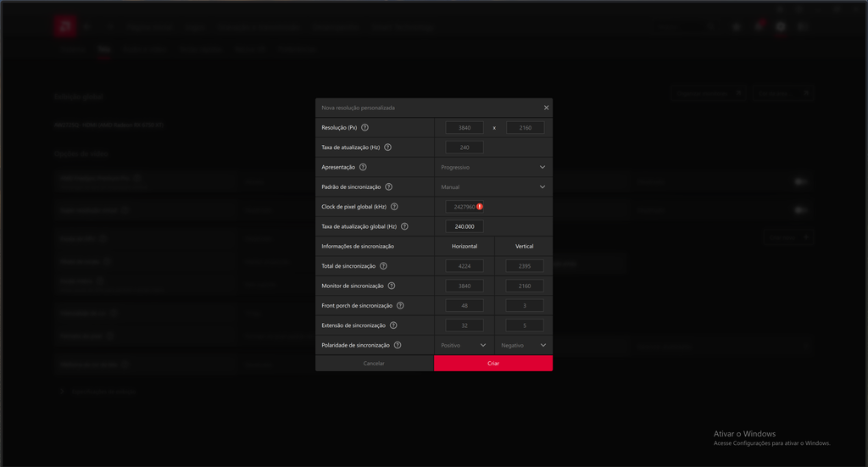The image size is (868, 467).
Task: Select the global refresh rate field 240.000
Action: pos(465,226)
